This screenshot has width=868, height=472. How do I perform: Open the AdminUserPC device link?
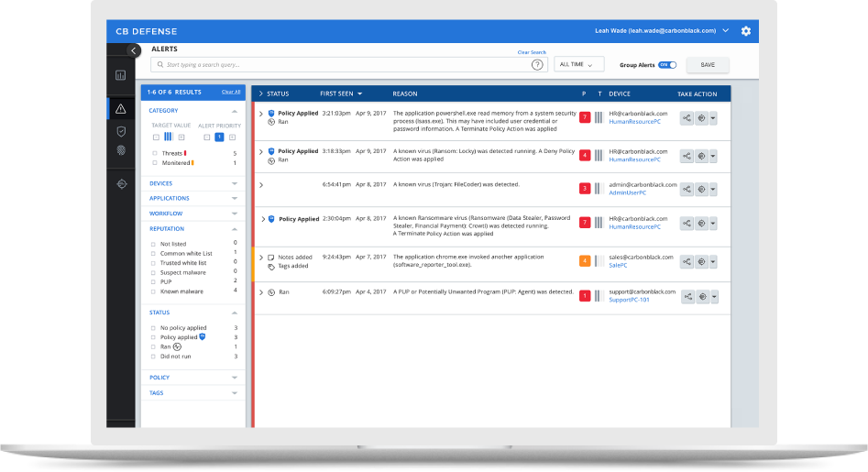pyautogui.click(x=628, y=192)
